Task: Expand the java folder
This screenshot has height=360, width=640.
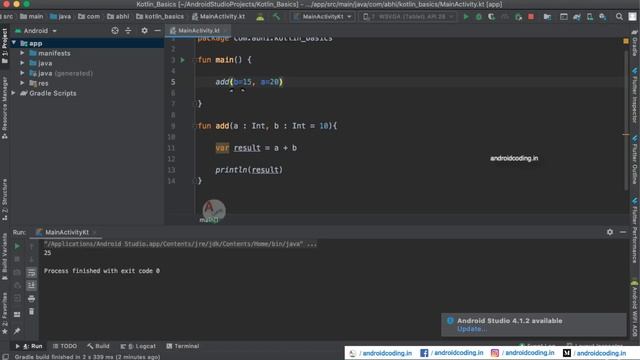Action: click(x=22, y=63)
